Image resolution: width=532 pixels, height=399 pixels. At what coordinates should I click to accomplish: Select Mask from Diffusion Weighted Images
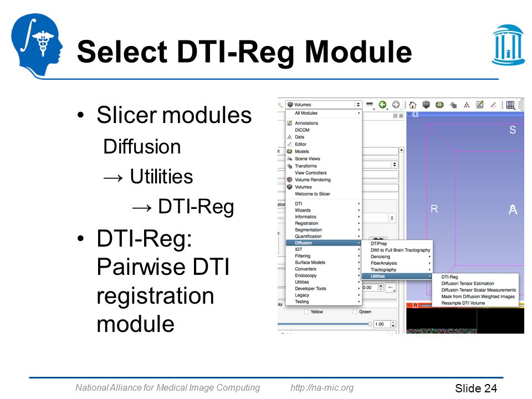click(476, 296)
